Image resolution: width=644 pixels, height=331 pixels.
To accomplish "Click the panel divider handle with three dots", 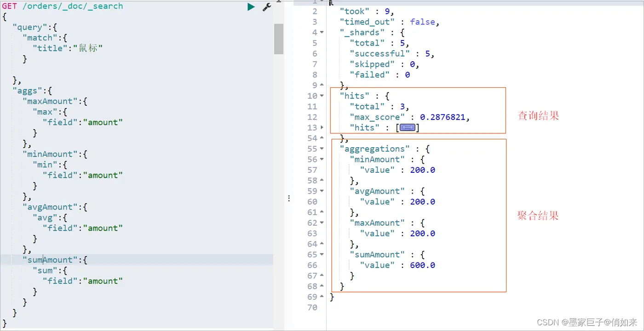I will coord(289,198).
